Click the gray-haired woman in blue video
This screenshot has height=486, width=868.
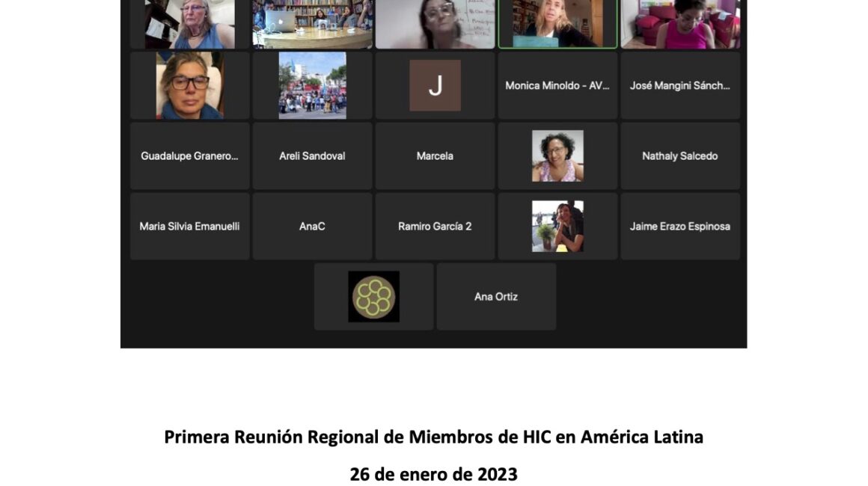tap(190, 24)
